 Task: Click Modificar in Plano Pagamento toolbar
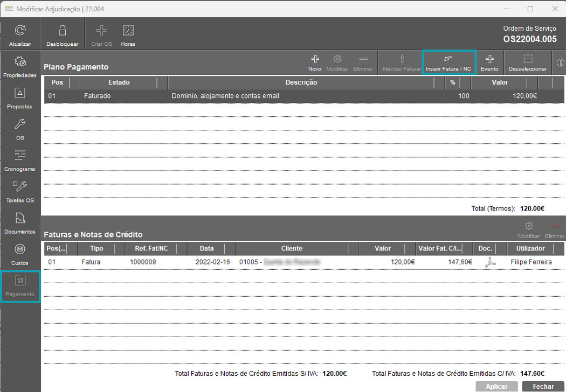tap(337, 63)
